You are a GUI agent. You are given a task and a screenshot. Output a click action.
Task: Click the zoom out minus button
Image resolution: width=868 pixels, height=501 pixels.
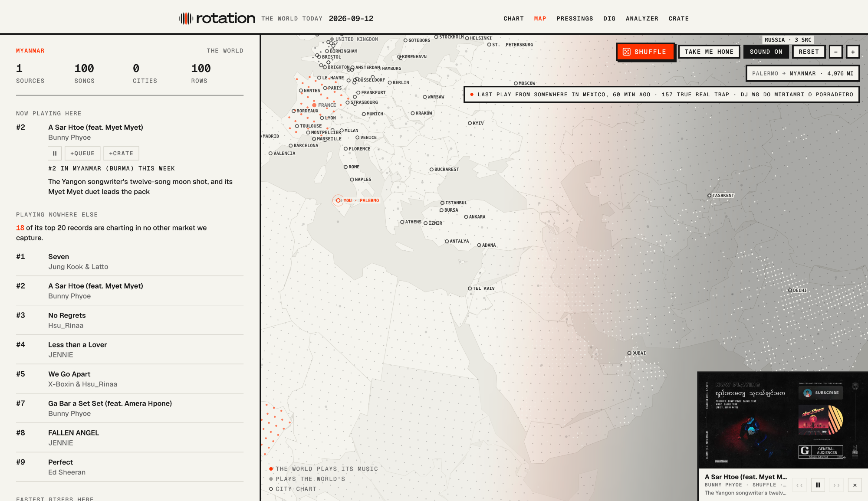[835, 52]
